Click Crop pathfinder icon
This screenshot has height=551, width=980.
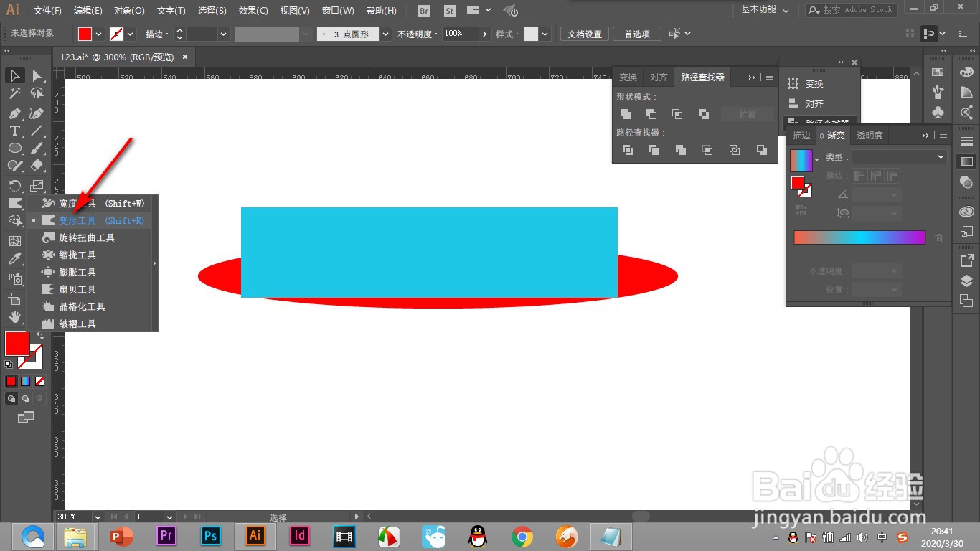point(707,150)
